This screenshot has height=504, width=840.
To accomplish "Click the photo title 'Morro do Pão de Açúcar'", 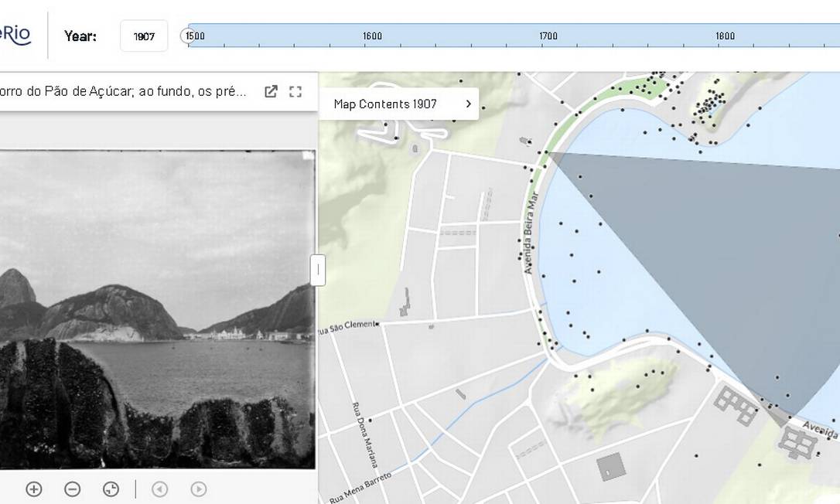I will [x=124, y=92].
